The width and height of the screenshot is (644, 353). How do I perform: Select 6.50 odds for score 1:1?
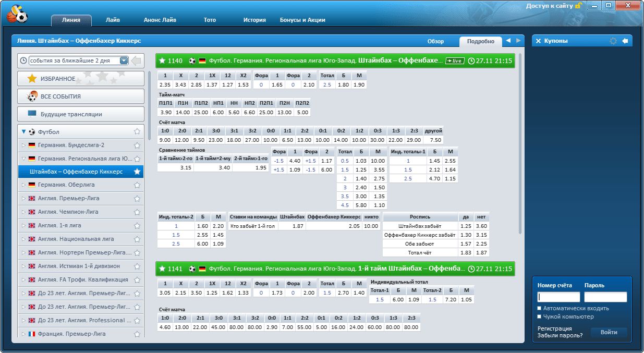(x=287, y=140)
